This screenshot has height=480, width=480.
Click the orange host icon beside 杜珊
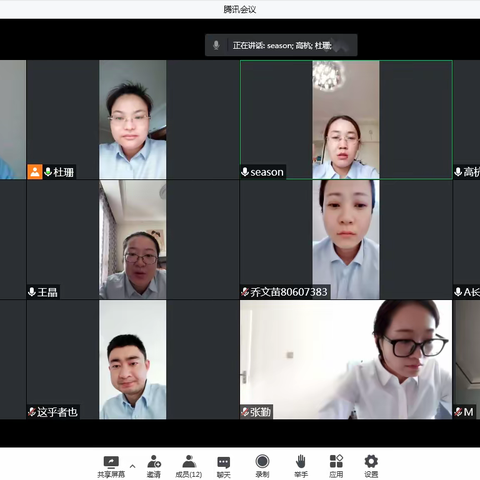point(35,172)
